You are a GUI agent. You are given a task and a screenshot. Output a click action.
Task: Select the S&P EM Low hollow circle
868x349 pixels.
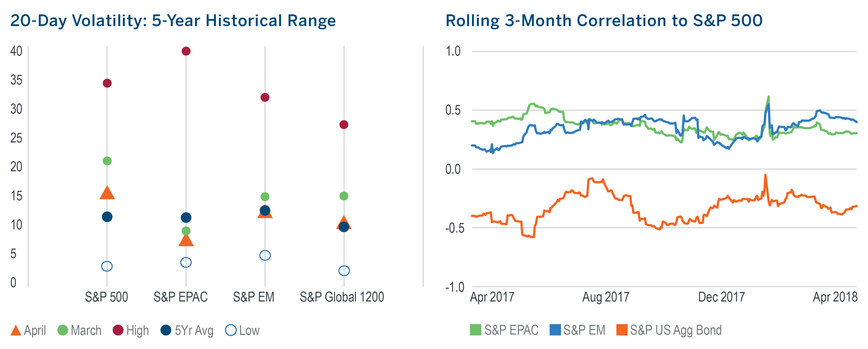tap(265, 255)
